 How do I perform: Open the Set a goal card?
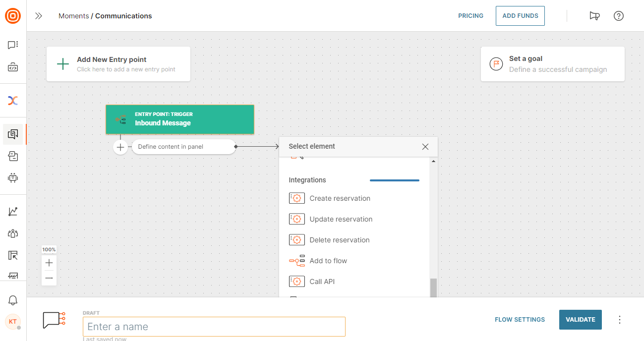click(x=552, y=63)
